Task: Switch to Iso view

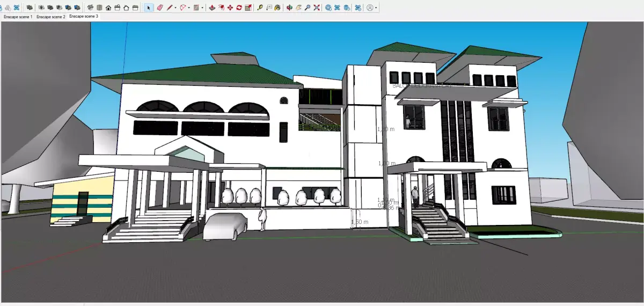Action: click(x=90, y=8)
